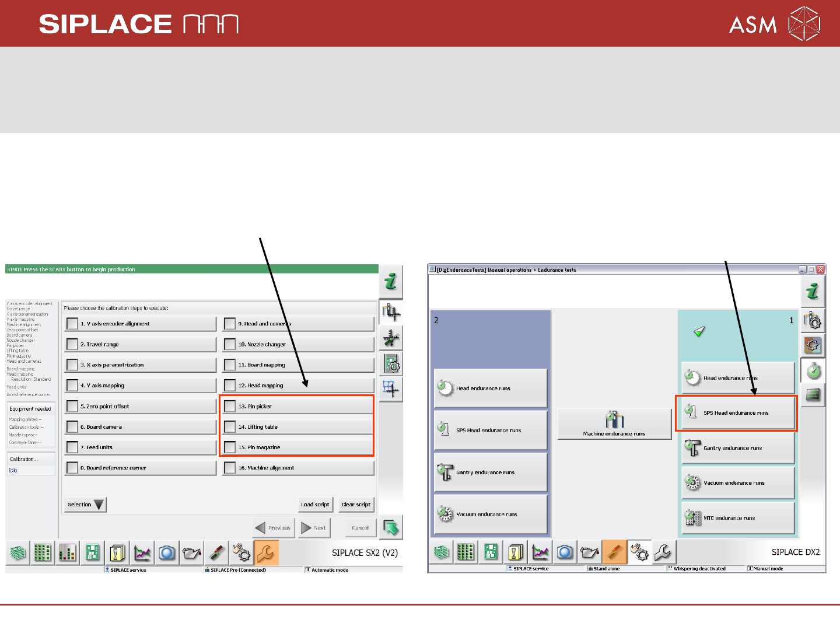Click the green 'Press the START button' message bar
Image resolution: width=840 pixels, height=630 pixels.
click(x=192, y=269)
